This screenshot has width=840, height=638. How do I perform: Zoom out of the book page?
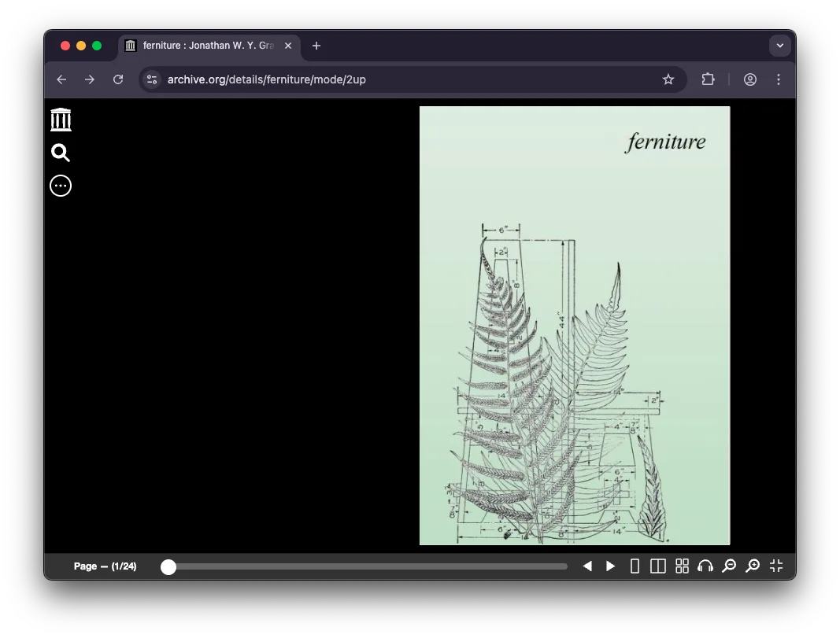click(729, 566)
